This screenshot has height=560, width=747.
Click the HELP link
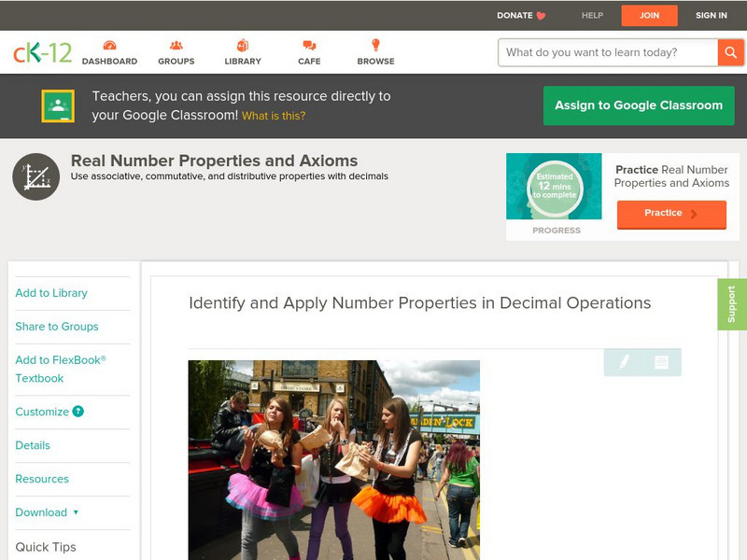coord(592,16)
